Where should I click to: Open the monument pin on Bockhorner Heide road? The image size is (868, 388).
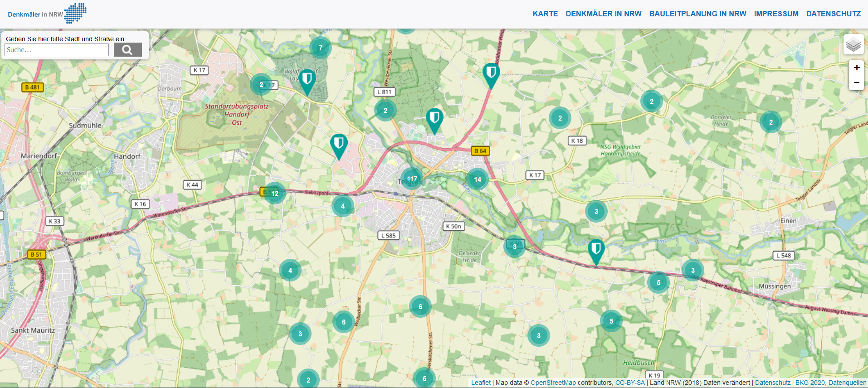[491, 76]
